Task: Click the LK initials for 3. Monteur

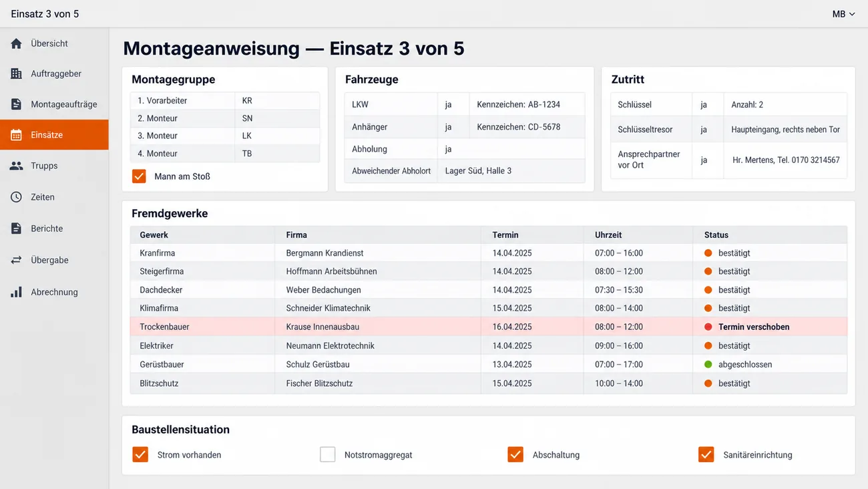Action: click(x=247, y=136)
